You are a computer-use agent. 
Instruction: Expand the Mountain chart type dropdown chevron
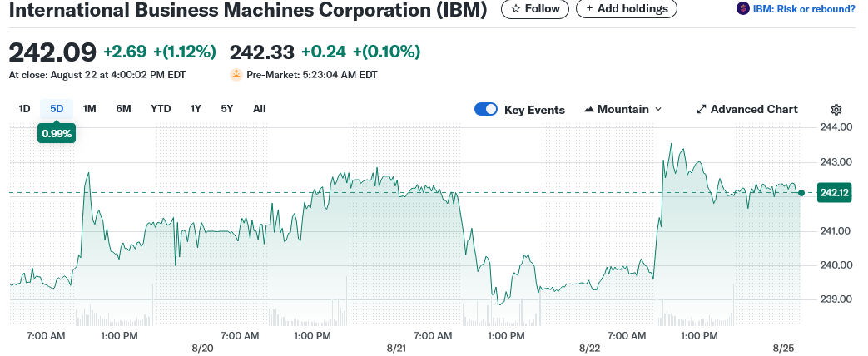(658, 109)
